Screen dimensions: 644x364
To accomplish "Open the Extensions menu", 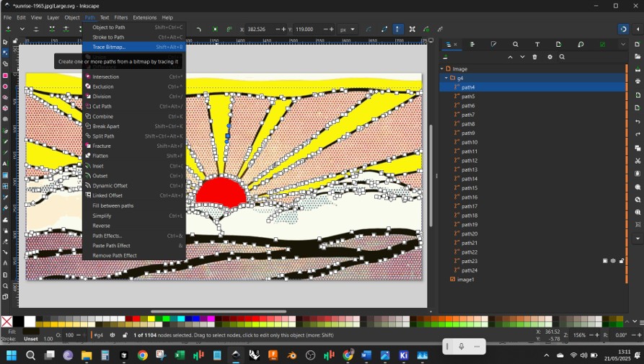I will click(x=144, y=17).
